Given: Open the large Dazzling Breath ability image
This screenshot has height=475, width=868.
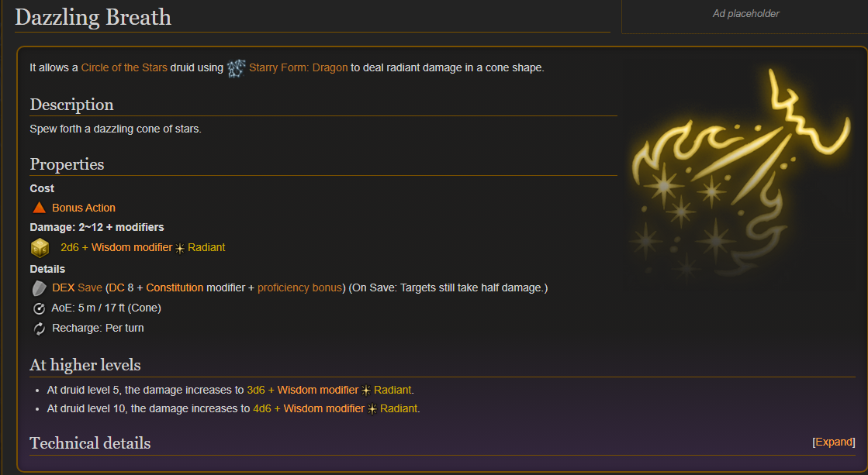Looking at the screenshot, I should click(x=740, y=171).
